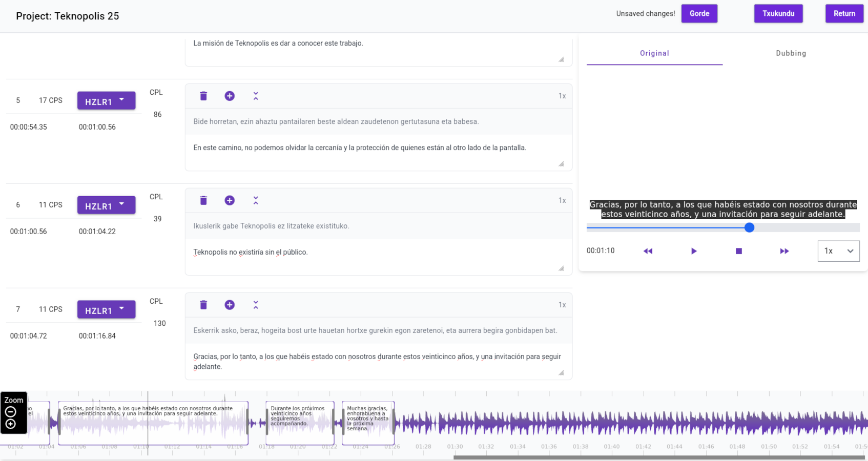Select timeline region 'Muchas gracias, enhorabuena'
Viewport: 868px width, 461px height.
coord(368,423)
